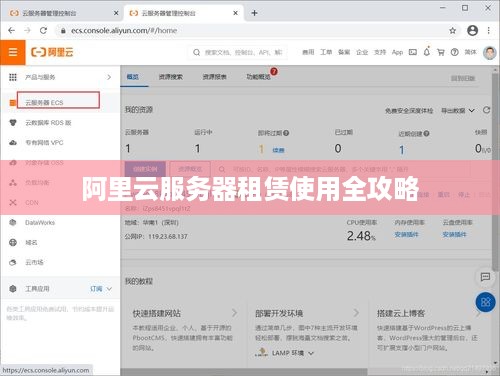Screen dimensions: 500x376
Task: View site security lock info
Action: (63, 31)
